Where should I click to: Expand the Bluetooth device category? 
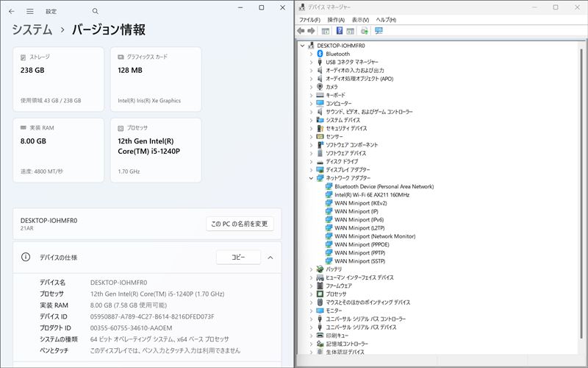tap(311, 54)
